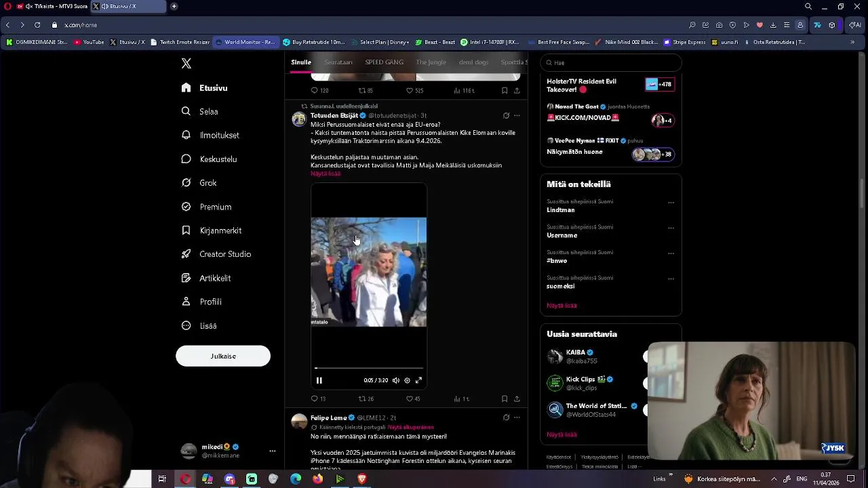The image size is (868, 488).
Task: Enter video fullscreen mode
Action: tap(418, 380)
